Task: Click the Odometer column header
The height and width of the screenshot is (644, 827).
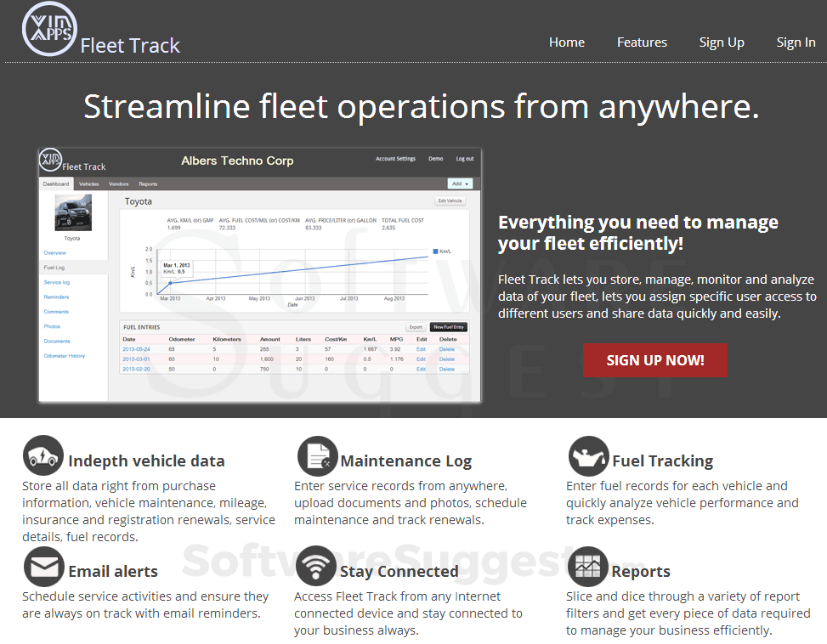Action: click(182, 339)
